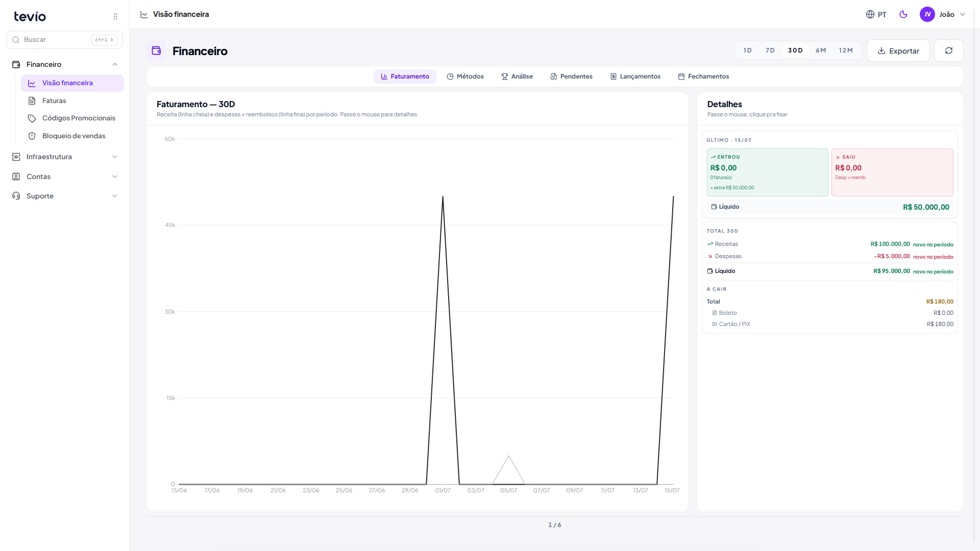
Task: Open Visão financeira sidebar item
Action: pyautogui.click(x=72, y=83)
